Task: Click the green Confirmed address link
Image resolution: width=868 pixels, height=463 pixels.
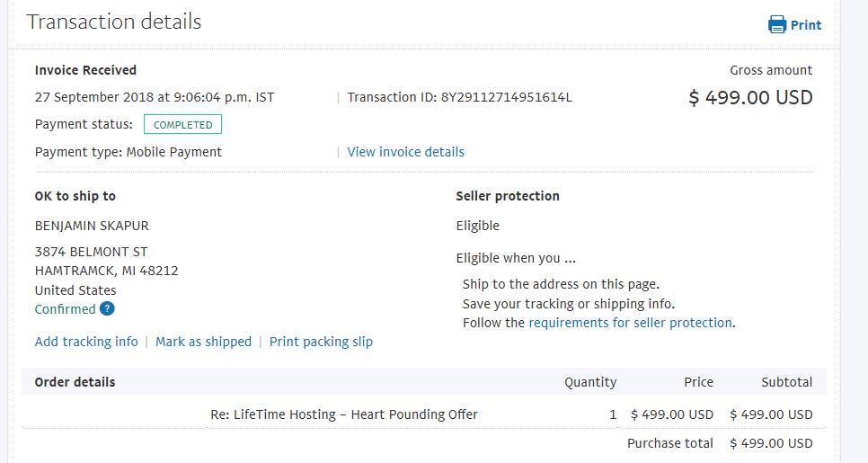Action: coord(65,309)
